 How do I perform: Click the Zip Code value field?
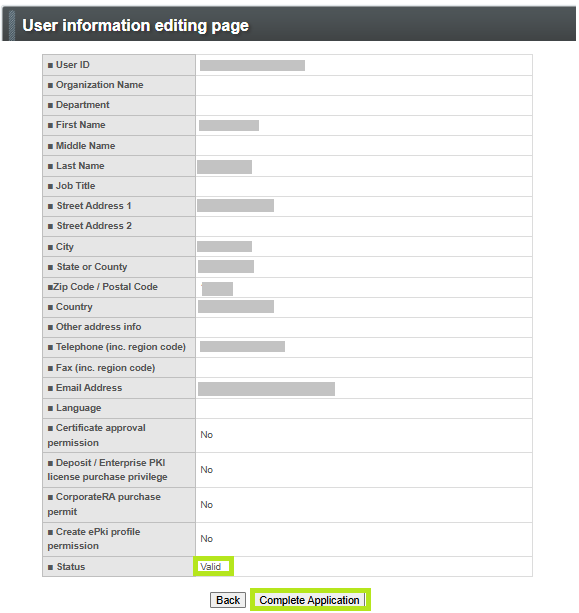(x=217, y=289)
